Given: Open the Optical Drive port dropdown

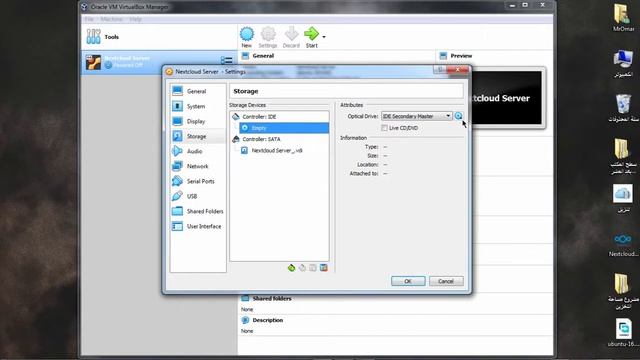Looking at the screenshot, I should [x=416, y=116].
